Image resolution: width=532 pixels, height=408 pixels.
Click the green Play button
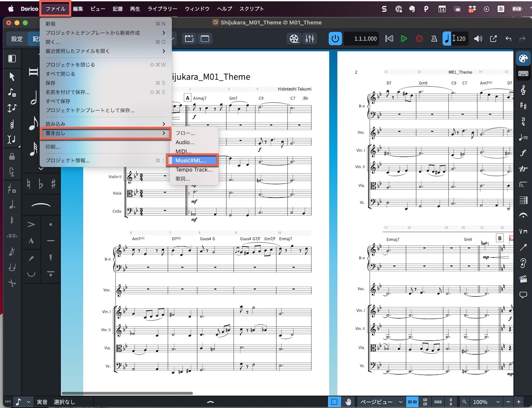[x=404, y=39]
